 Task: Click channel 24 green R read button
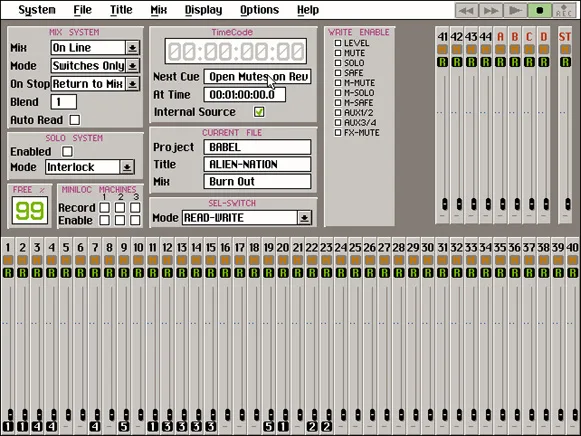(341, 273)
